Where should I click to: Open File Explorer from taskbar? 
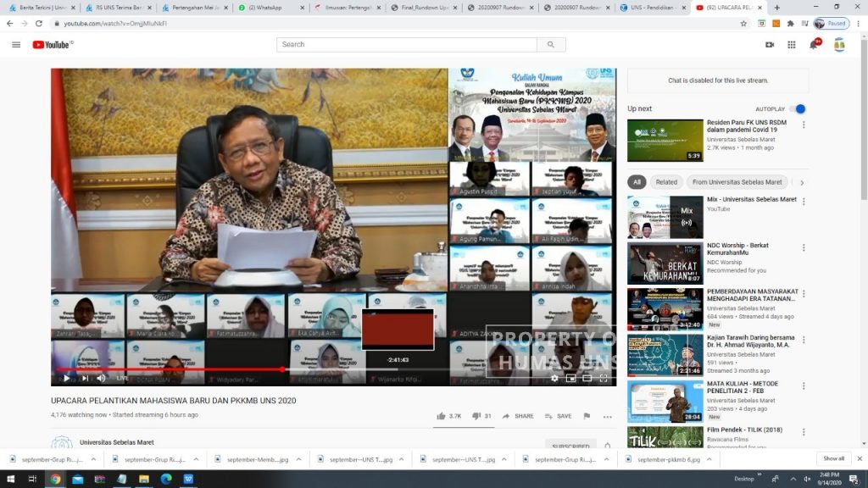pos(144,480)
